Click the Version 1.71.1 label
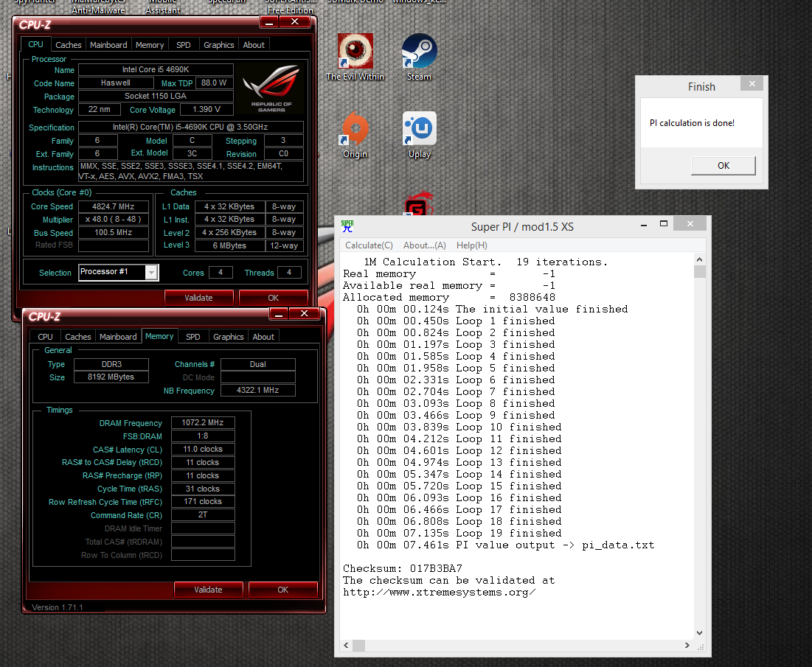 click(58, 607)
